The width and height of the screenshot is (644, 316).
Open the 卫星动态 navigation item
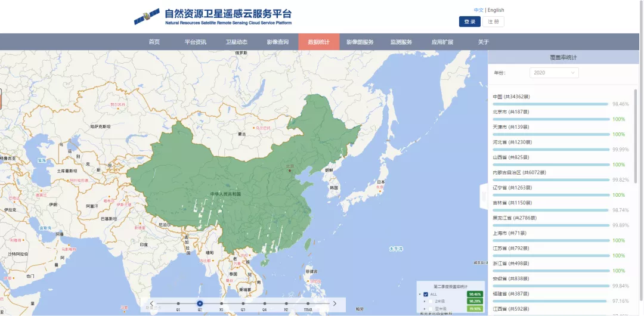pos(237,42)
